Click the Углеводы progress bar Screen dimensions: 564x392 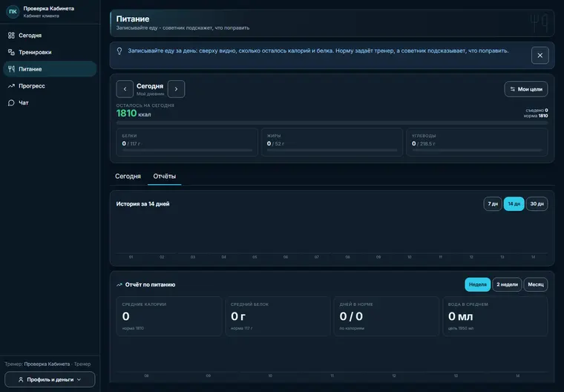coord(477,150)
